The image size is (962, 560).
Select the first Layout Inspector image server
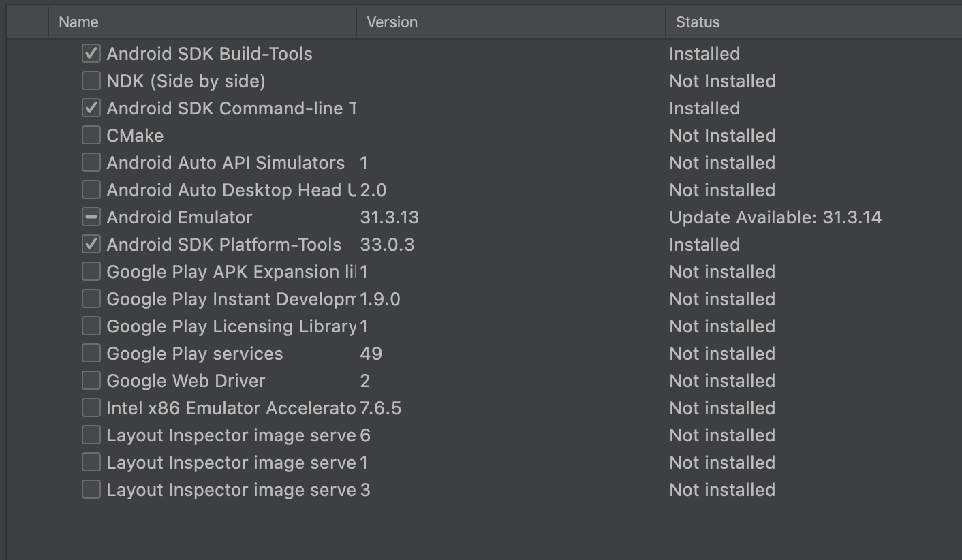tap(91, 435)
